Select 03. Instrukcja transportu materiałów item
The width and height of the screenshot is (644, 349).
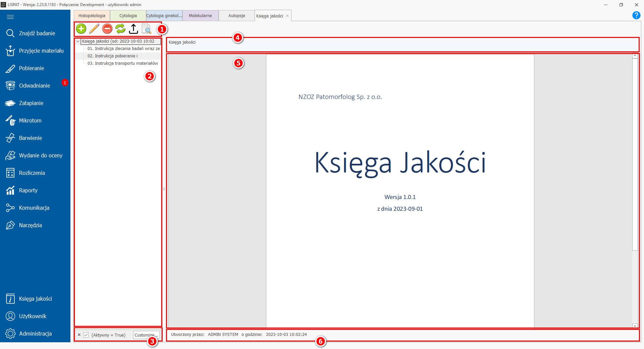122,63
